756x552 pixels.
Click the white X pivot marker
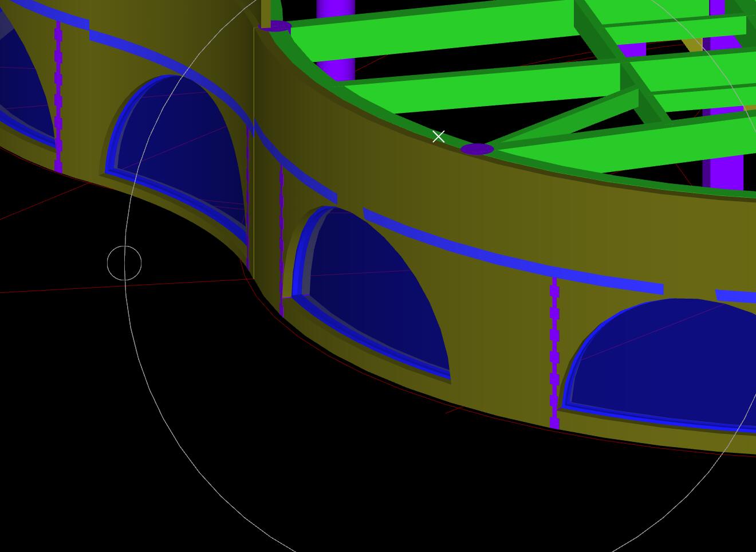(438, 136)
